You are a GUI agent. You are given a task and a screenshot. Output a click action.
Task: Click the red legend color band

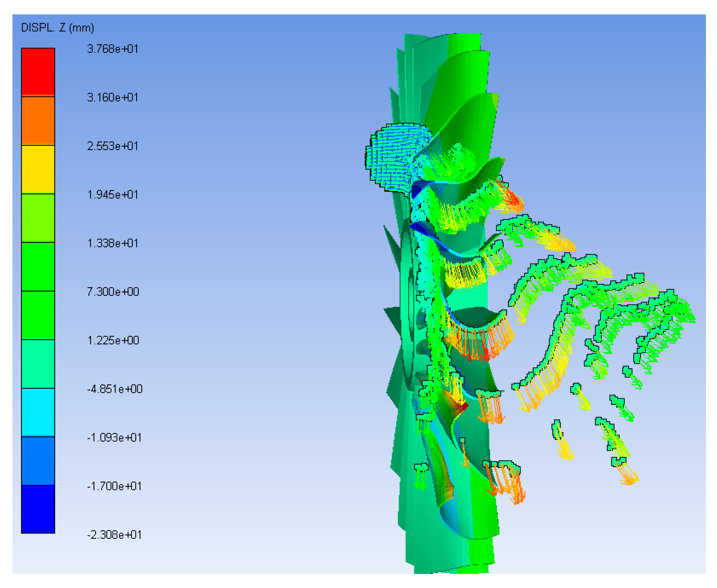[x=38, y=72]
